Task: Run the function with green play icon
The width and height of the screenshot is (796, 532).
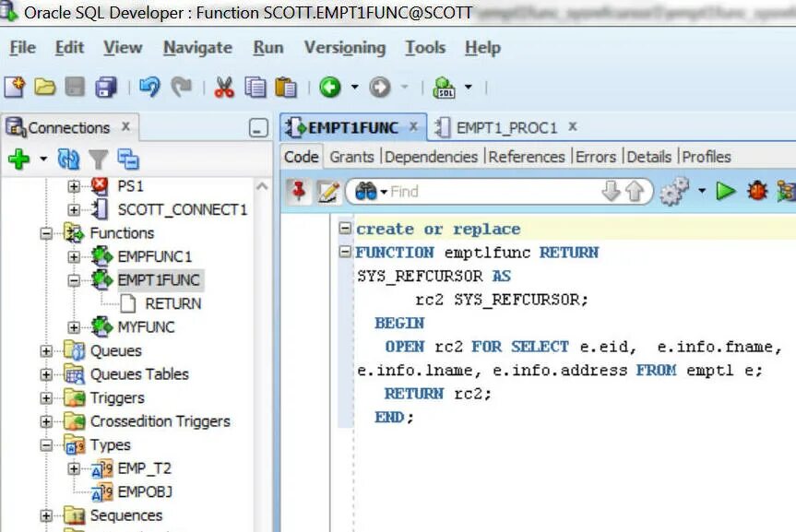Action: click(725, 192)
